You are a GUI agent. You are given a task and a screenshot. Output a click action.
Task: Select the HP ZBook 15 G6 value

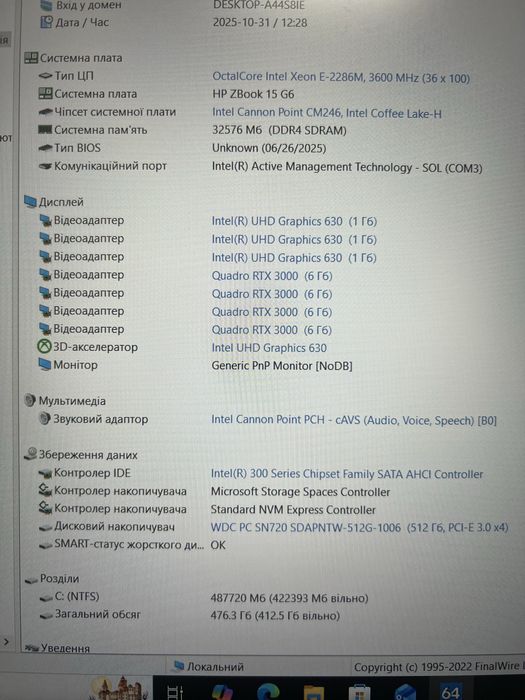click(253, 94)
